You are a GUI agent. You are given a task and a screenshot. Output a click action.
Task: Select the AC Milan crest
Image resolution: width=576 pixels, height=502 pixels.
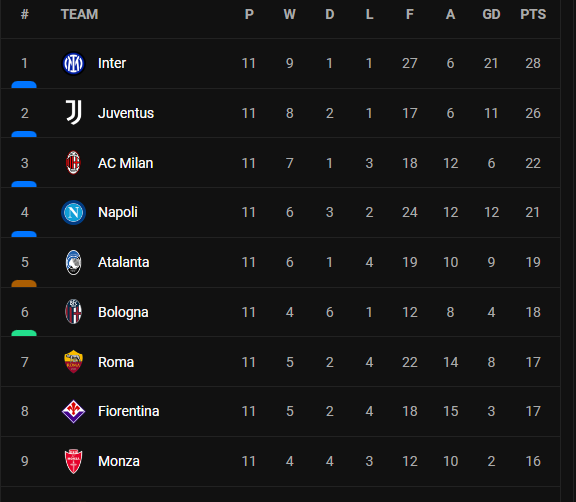click(x=73, y=163)
